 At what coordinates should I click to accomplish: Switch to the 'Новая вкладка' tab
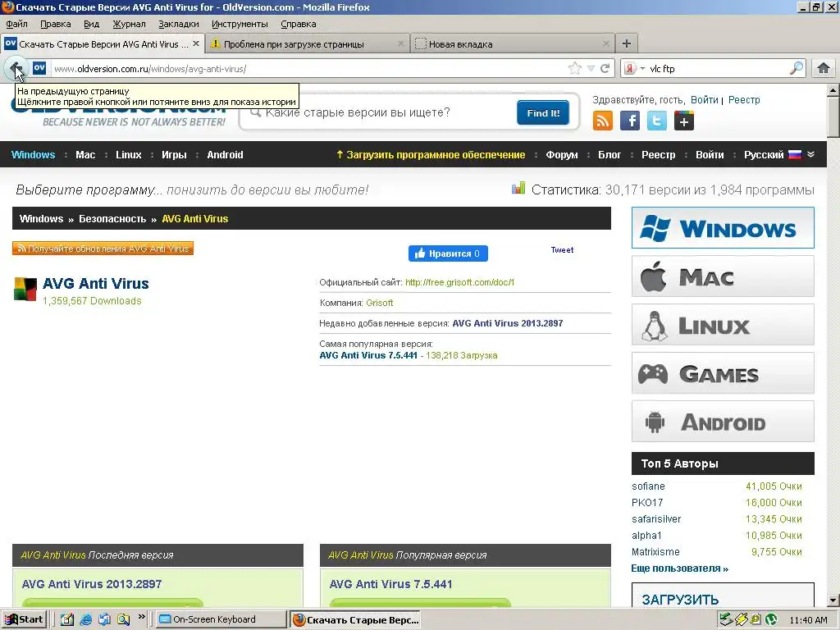[x=512, y=44]
